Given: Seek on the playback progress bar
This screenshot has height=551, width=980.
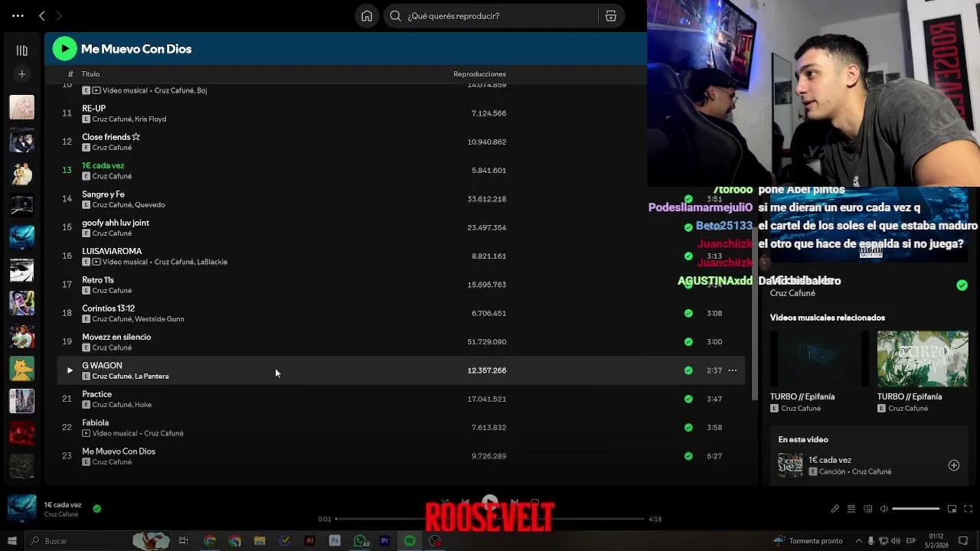Looking at the screenshot, I should click(490, 519).
